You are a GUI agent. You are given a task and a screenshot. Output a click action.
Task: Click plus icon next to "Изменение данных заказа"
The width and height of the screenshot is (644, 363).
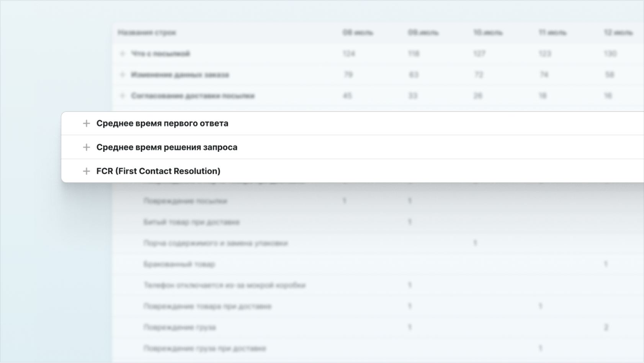tap(123, 75)
